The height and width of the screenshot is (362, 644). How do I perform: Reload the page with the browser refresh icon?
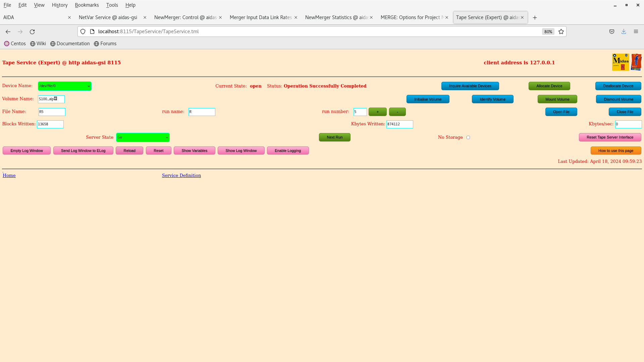coord(32,32)
